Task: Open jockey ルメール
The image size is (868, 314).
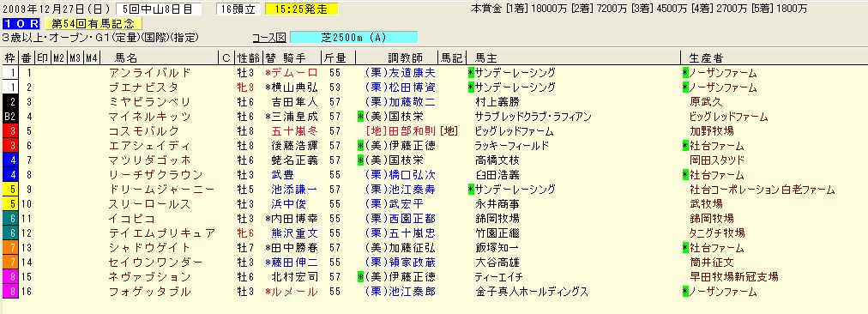Action: pyautogui.click(x=295, y=292)
